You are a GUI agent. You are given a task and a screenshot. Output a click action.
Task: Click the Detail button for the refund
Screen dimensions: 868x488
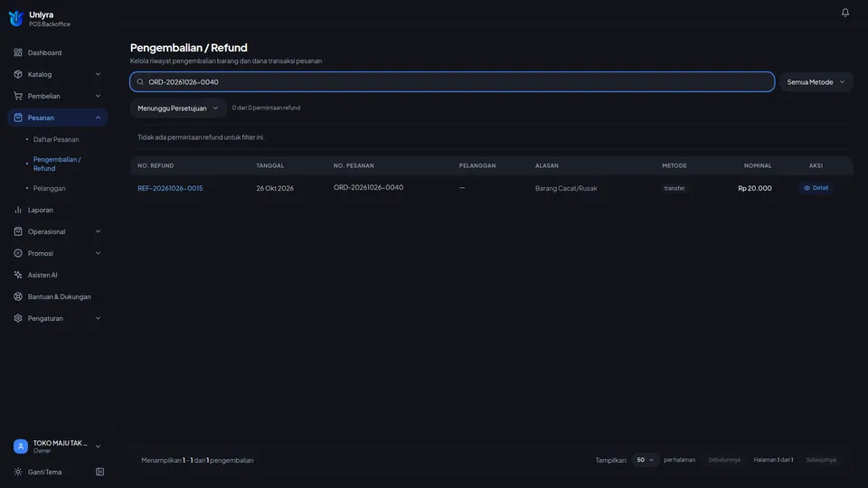(x=816, y=188)
